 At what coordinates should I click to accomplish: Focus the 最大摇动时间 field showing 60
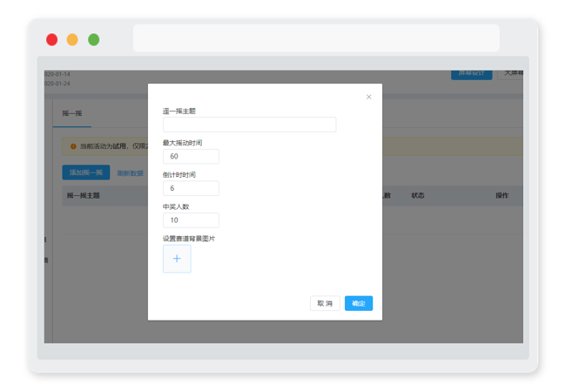(191, 156)
